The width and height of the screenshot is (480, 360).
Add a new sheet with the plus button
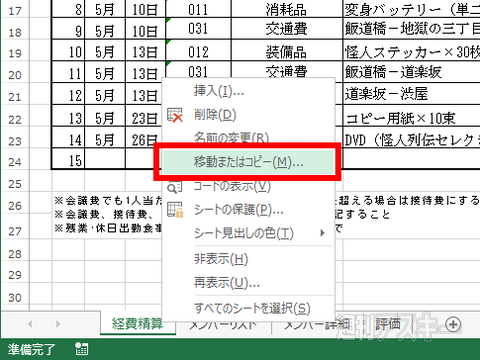[453, 324]
